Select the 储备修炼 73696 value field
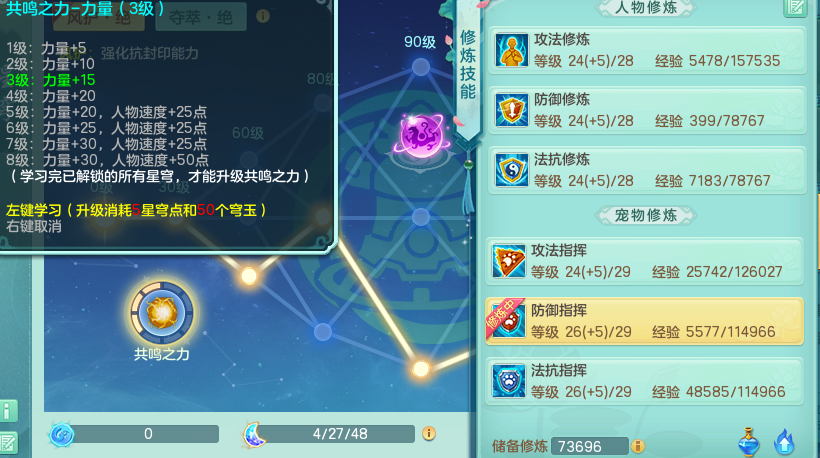The image size is (820, 458). tap(590, 446)
